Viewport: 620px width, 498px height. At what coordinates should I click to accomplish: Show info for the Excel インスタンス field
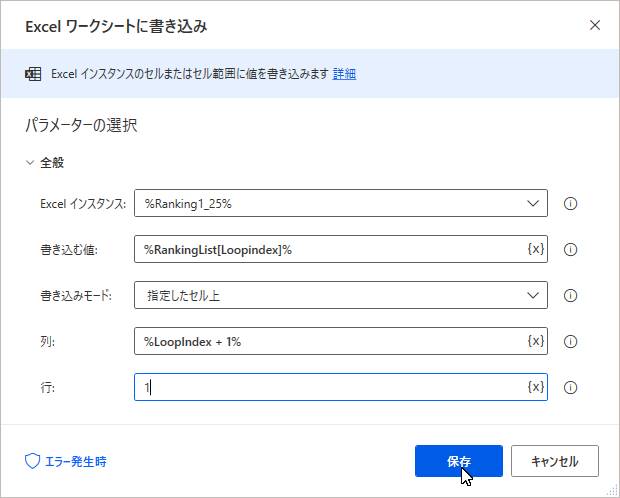[570, 204]
